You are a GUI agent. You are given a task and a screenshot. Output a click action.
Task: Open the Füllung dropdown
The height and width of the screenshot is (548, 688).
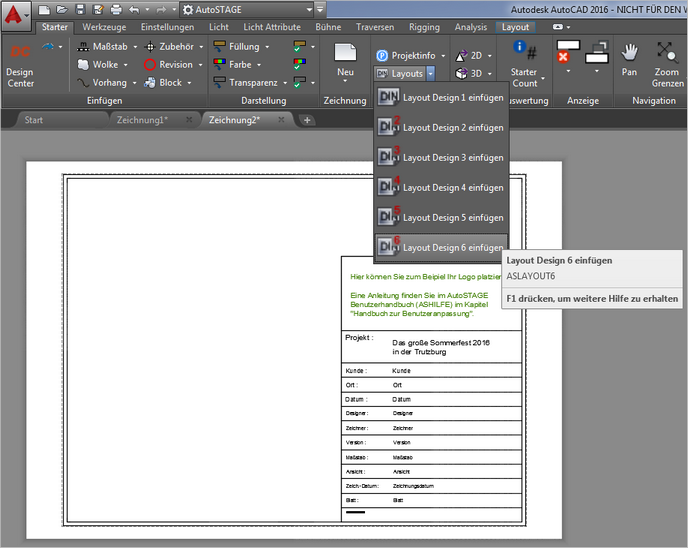click(x=268, y=47)
